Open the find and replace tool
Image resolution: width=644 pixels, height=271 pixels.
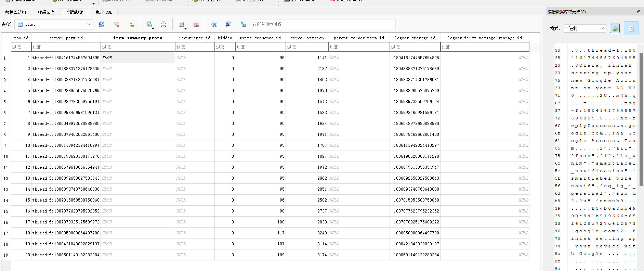243,24
